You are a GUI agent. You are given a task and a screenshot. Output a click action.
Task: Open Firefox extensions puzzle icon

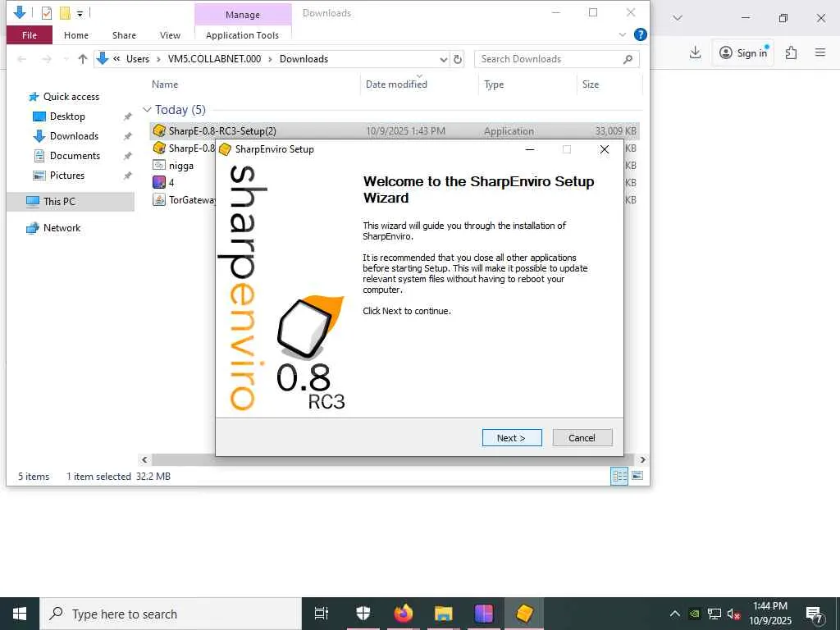coord(791,52)
